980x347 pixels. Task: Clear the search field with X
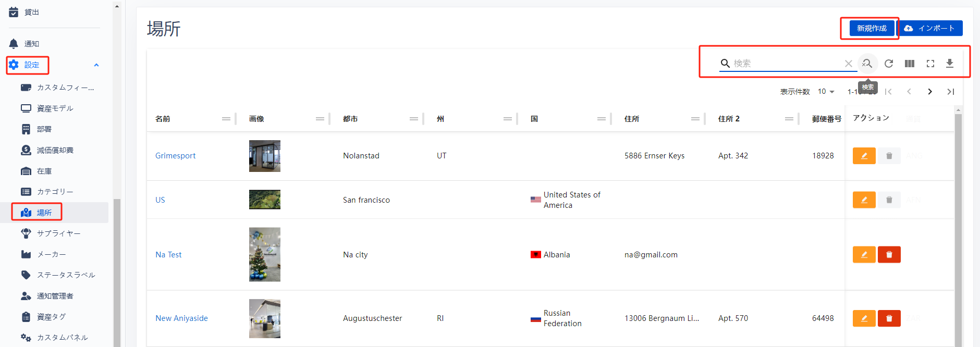pos(849,64)
